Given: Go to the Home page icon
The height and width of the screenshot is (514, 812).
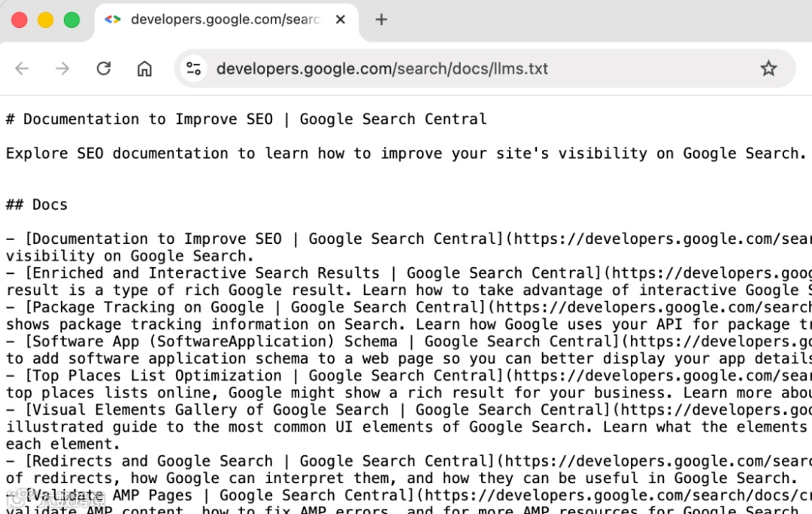Looking at the screenshot, I should pyautogui.click(x=144, y=68).
